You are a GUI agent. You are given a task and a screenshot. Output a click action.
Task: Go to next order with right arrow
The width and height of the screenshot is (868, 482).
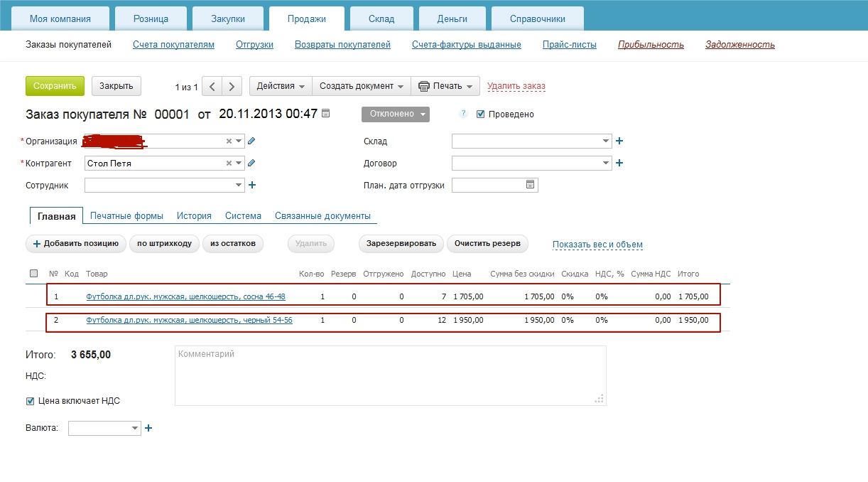click(232, 86)
